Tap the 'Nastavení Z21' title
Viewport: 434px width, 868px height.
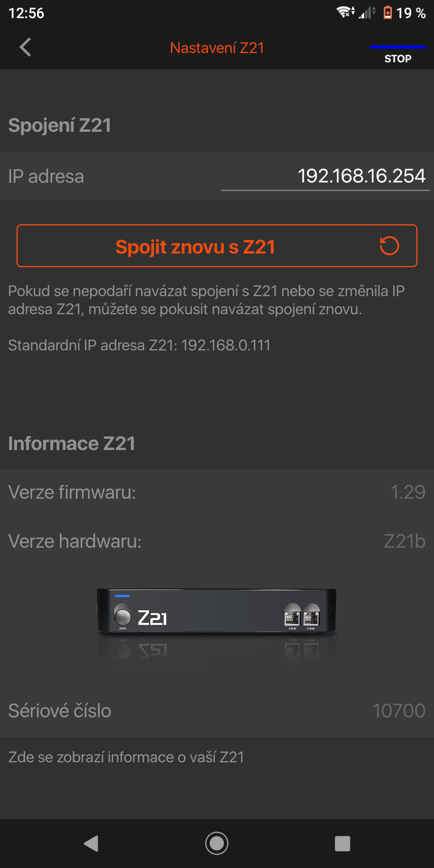(x=217, y=48)
